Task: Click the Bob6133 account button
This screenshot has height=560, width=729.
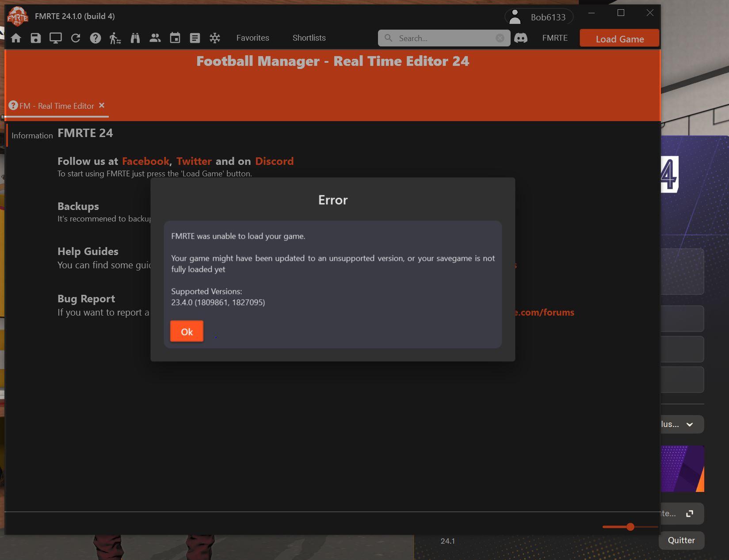Action: [x=538, y=17]
